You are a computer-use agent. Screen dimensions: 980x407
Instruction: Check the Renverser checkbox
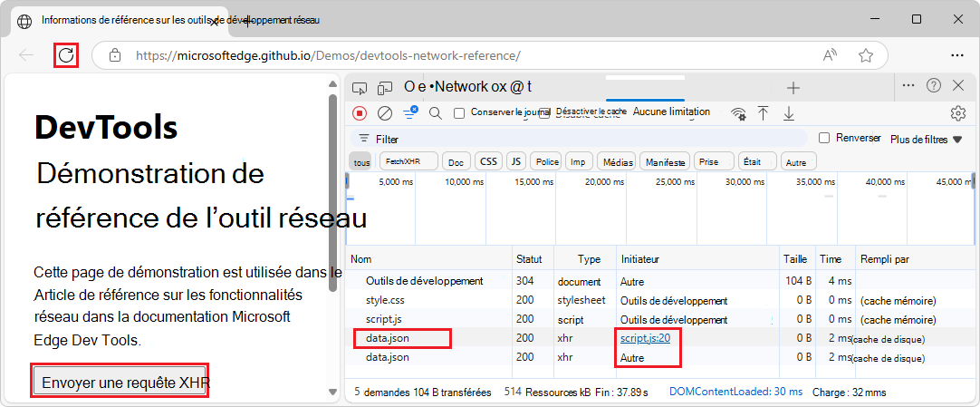tap(824, 138)
